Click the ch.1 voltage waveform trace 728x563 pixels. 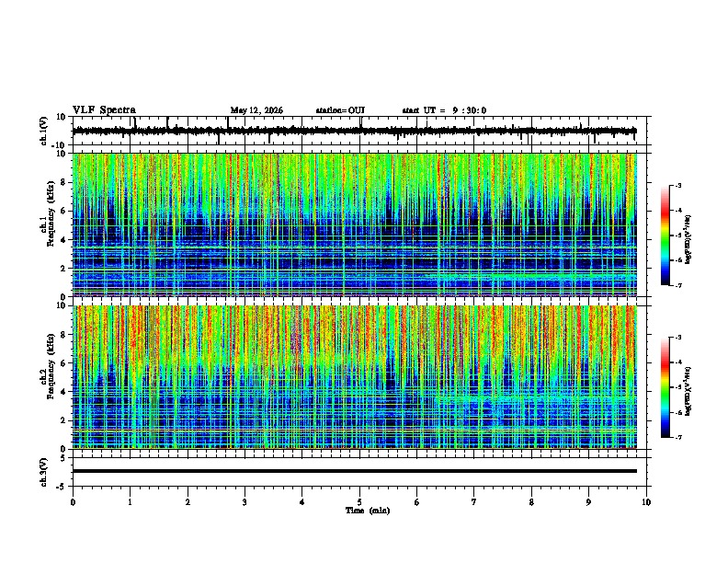point(354,131)
